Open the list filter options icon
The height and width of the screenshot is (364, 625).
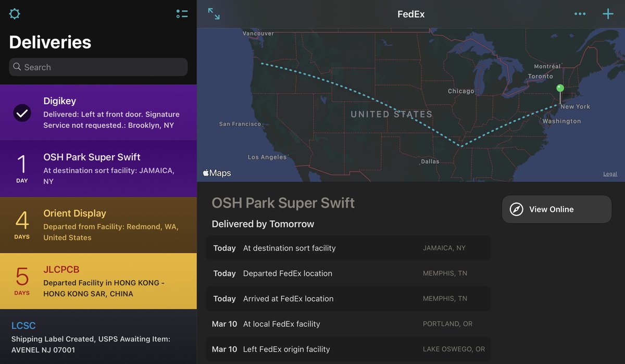point(182,14)
